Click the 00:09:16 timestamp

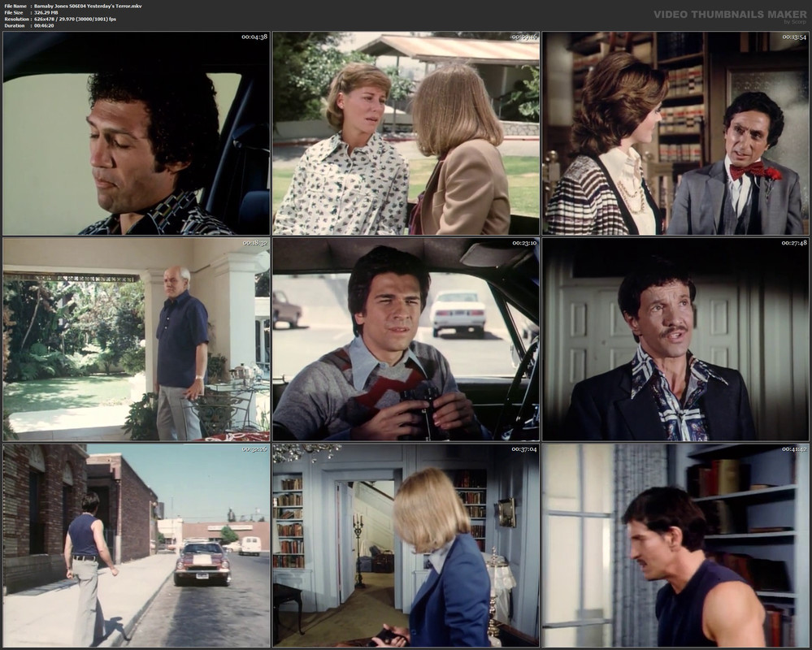(524, 37)
